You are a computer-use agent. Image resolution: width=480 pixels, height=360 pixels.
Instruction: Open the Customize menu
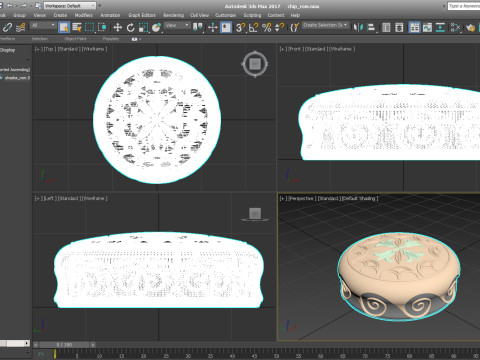tap(225, 15)
